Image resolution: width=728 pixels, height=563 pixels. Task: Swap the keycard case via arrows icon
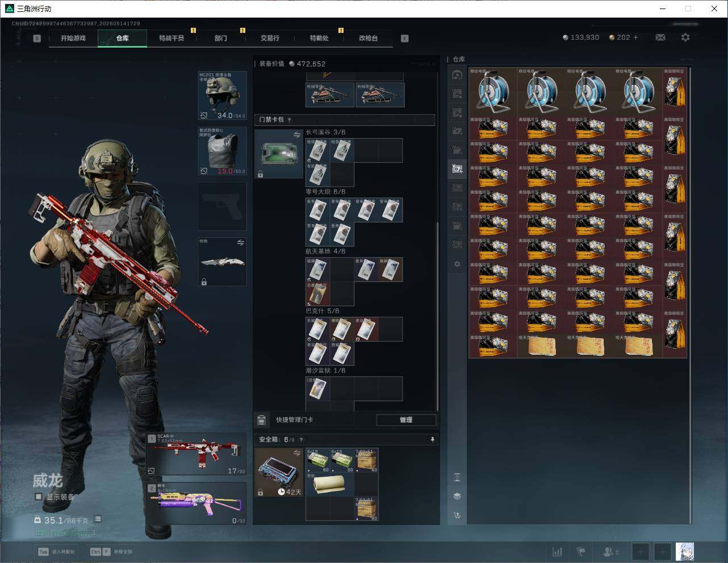[x=296, y=135]
